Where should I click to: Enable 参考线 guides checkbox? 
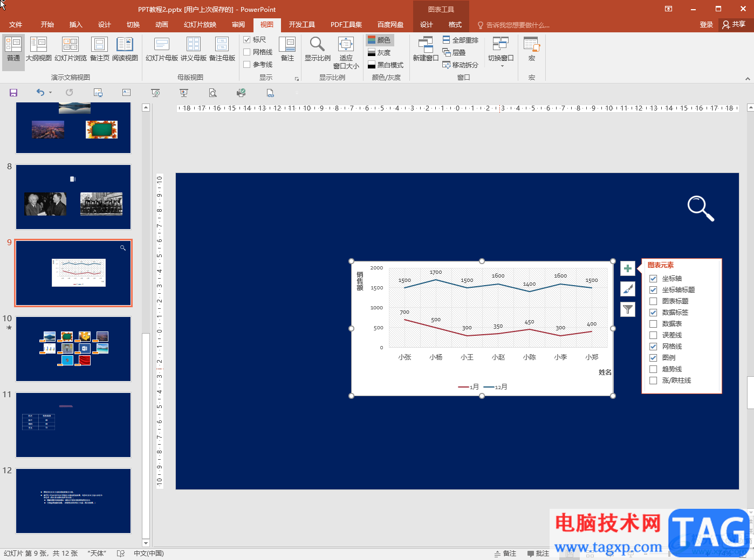click(247, 65)
